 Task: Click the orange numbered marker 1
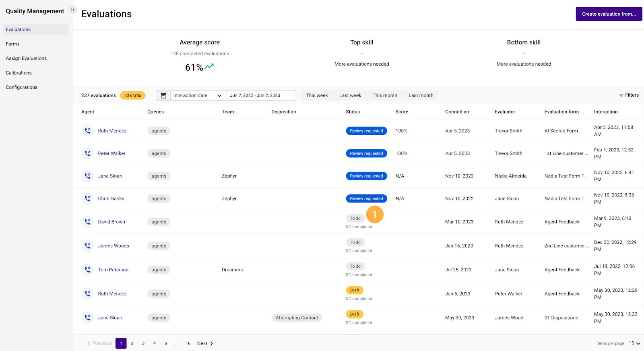coord(375,215)
